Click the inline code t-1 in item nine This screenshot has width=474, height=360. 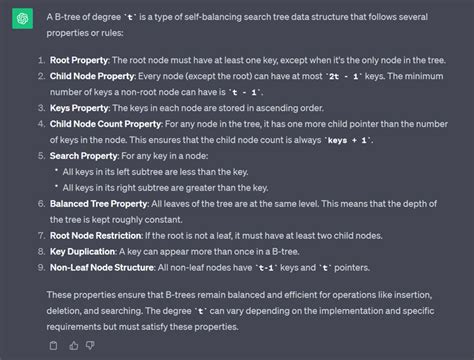tap(266, 268)
